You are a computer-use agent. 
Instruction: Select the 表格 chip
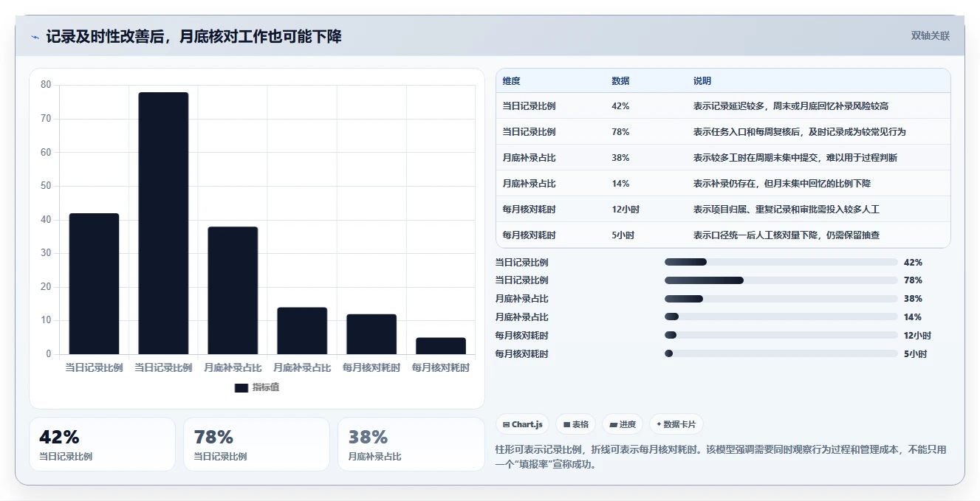point(576,424)
